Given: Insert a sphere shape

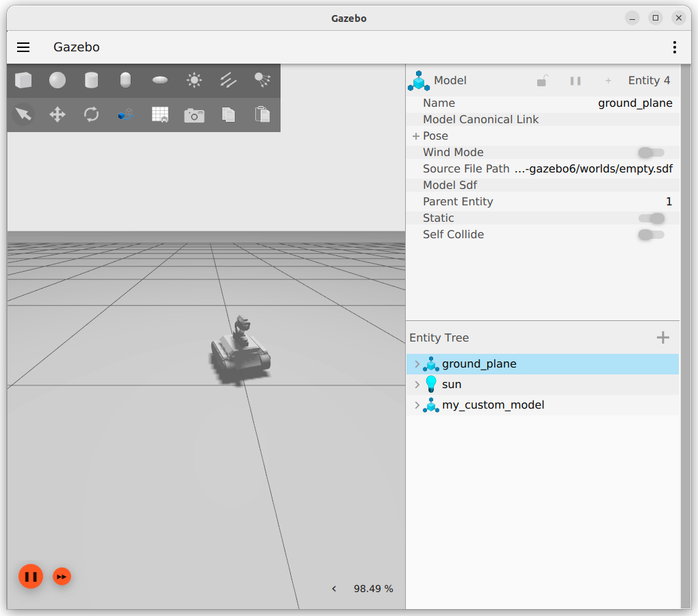Looking at the screenshot, I should 57,81.
